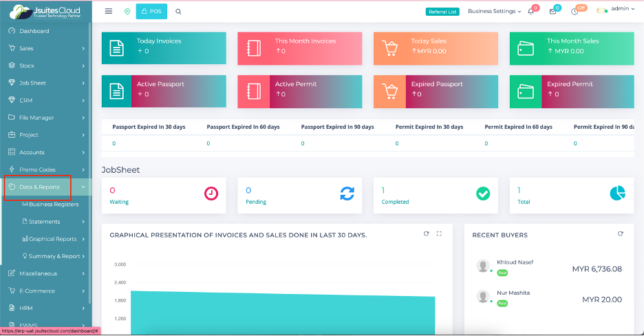Open the notifications bell icon

click(x=531, y=12)
